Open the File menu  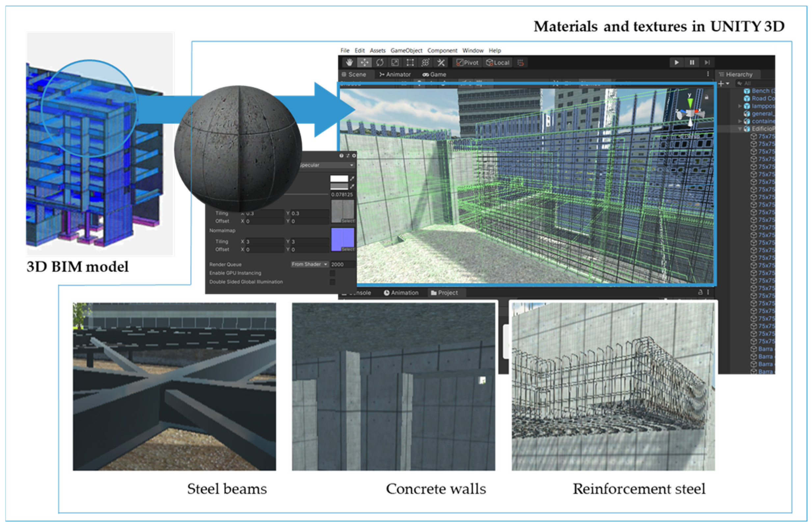point(345,50)
